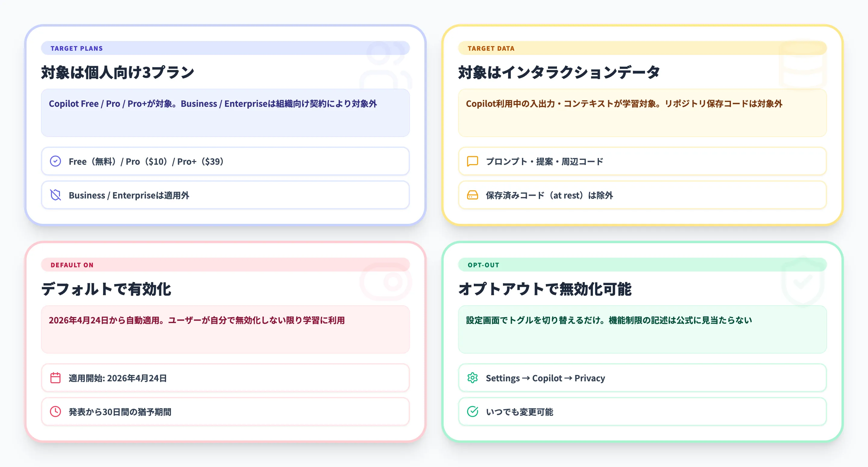Screen dimensions: 868x467
Task: Click the green check icon next to いつでも変更可能
Action: pos(473,412)
